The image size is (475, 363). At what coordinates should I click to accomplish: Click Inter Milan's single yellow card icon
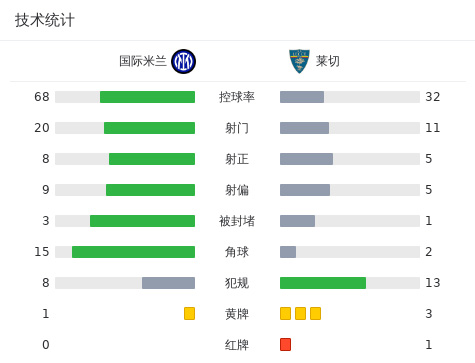(189, 314)
